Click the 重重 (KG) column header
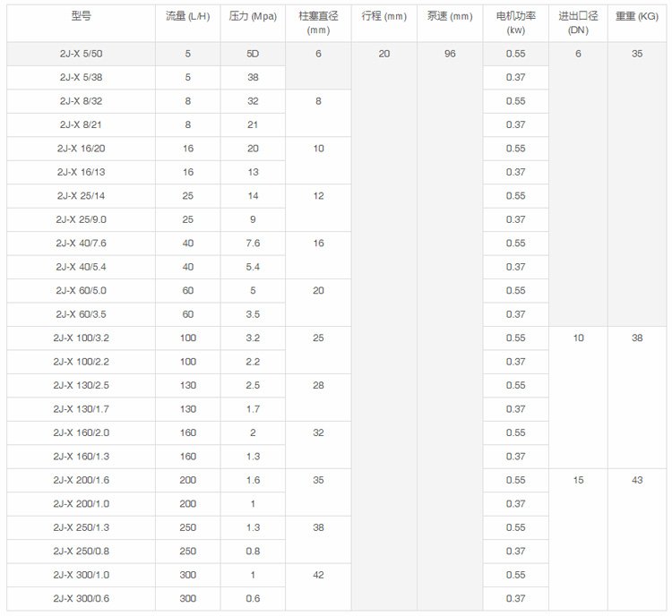Screen dimensions: 672x616 tap(637, 16)
